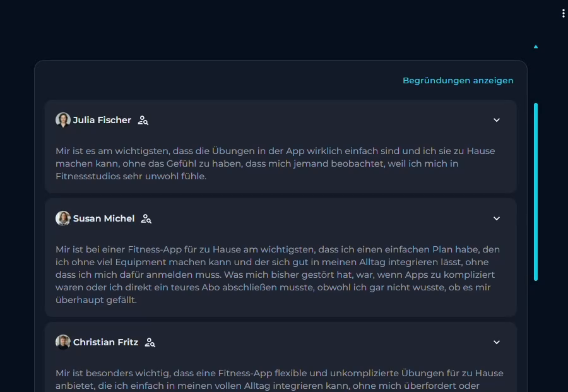This screenshot has width=568, height=392.
Task: Collapse Susan Michel's response card
Action: click(x=497, y=218)
